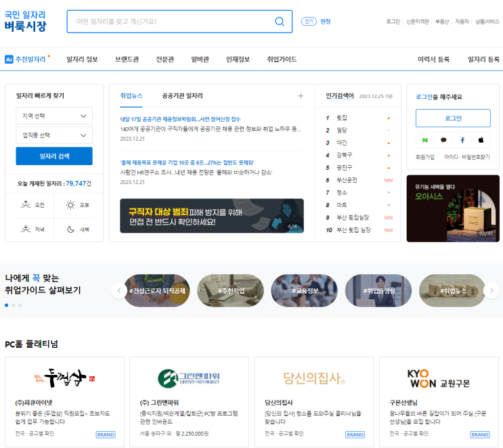Open the 그린맨파워 brand logo
The width and height of the screenshot is (503, 448).
click(189, 378)
